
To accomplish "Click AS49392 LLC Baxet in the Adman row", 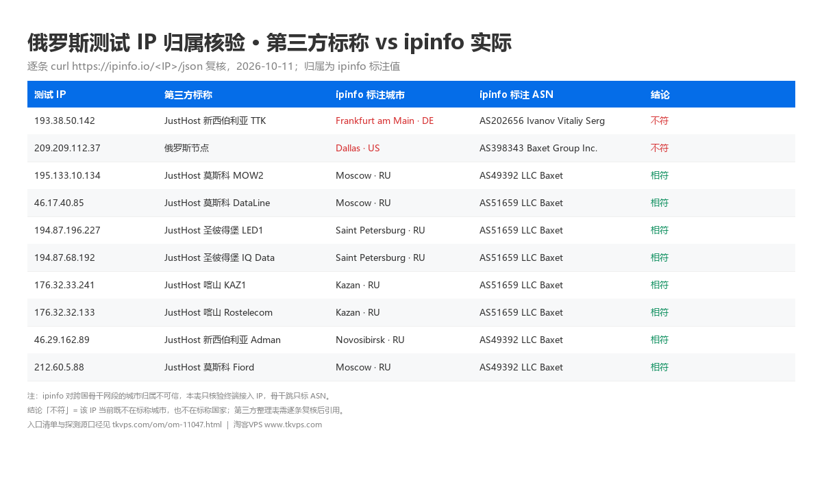I will 521,340.
